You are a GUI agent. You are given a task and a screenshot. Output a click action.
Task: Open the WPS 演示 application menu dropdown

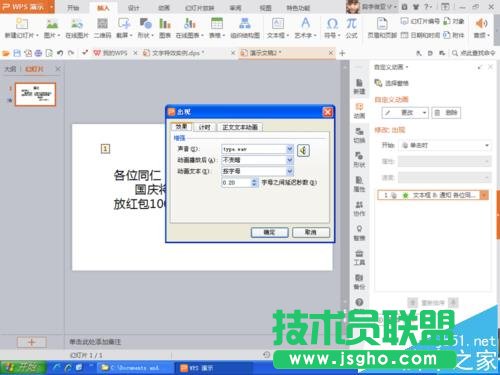pyautogui.click(x=52, y=7)
